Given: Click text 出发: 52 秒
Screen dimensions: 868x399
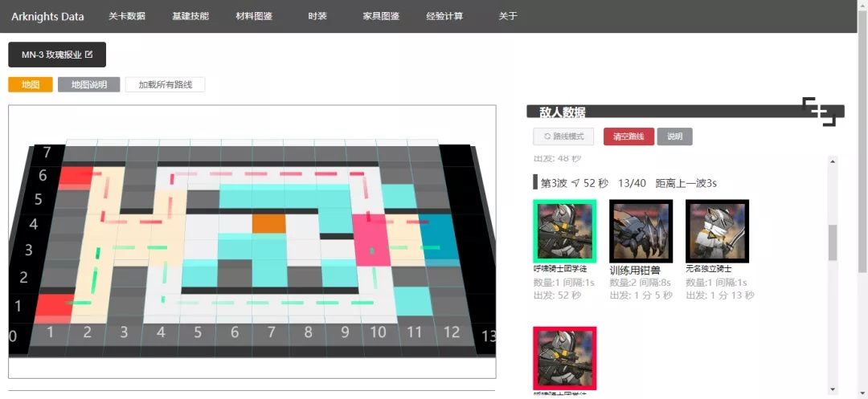Looking at the screenshot, I should [558, 295].
